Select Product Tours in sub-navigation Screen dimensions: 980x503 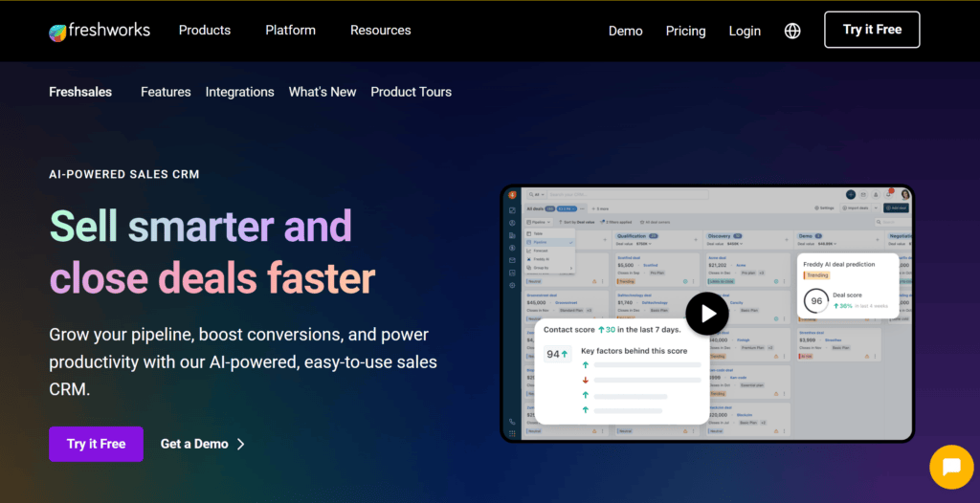pyautogui.click(x=411, y=92)
